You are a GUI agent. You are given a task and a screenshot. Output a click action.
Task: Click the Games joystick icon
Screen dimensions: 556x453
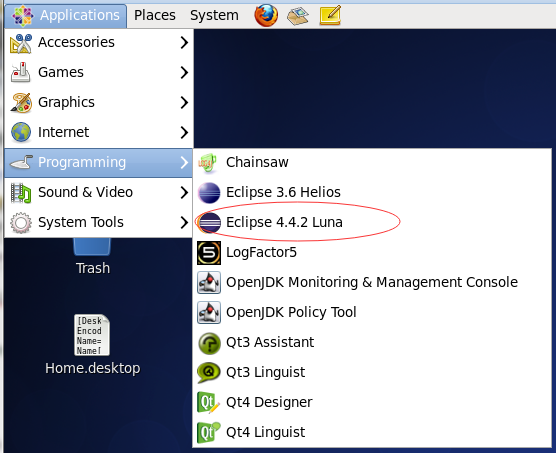pyautogui.click(x=21, y=72)
